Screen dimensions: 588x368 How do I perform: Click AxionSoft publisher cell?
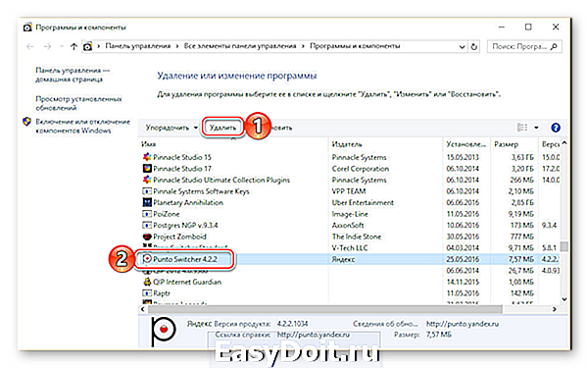(x=348, y=226)
